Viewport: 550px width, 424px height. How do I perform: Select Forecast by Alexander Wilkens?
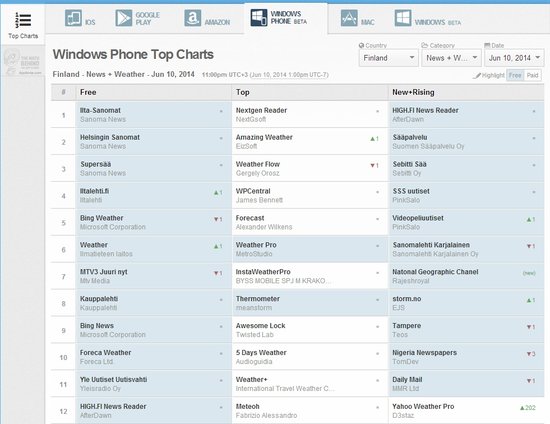point(250,218)
